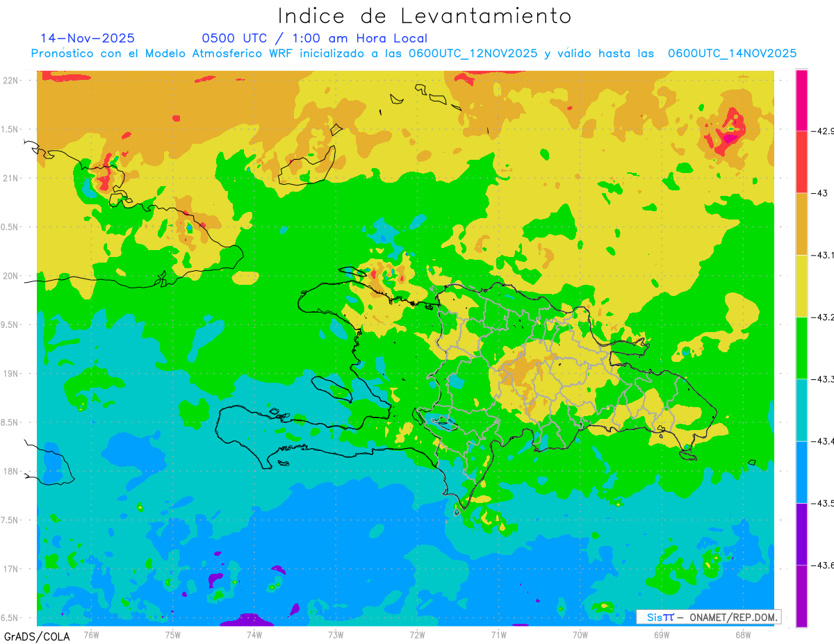This screenshot has width=834, height=644.
Task: Click the longitude label "74W"
Action: (x=254, y=634)
